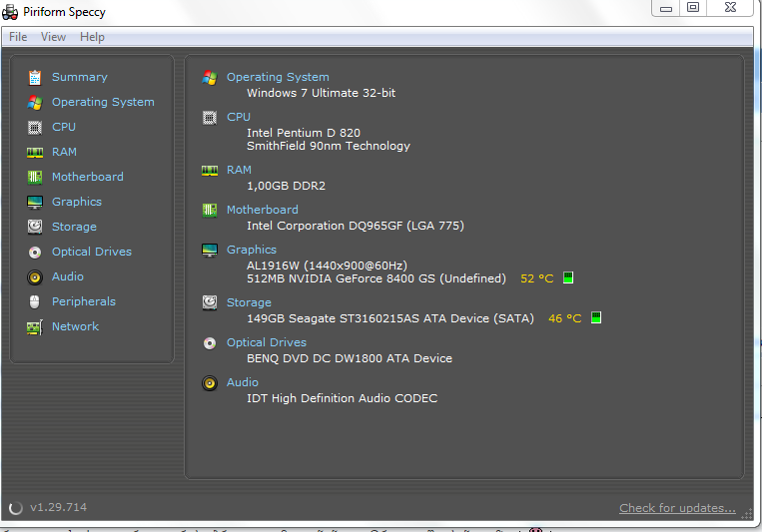Click the RAM icon in summary panel
This screenshot has height=532, width=762.
pos(210,171)
